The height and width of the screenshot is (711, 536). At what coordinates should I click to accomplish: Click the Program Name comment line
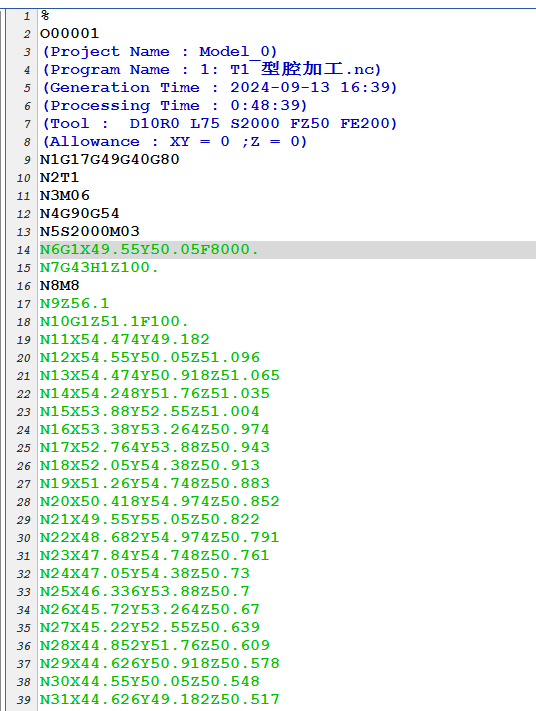(x=211, y=69)
